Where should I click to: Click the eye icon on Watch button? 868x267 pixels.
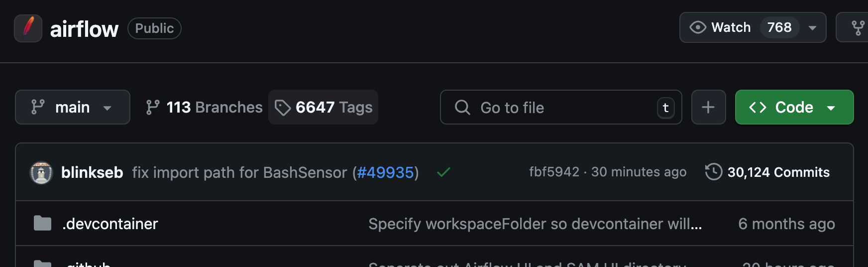pyautogui.click(x=698, y=27)
